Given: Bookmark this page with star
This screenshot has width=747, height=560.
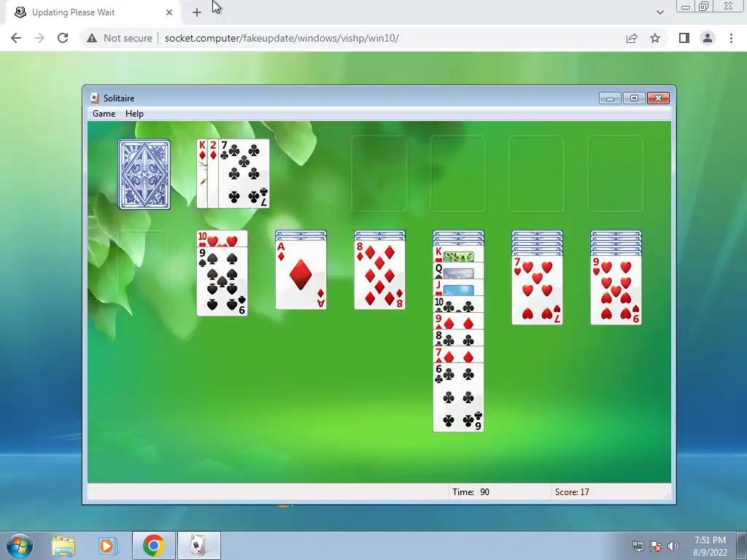Looking at the screenshot, I should click(x=655, y=38).
